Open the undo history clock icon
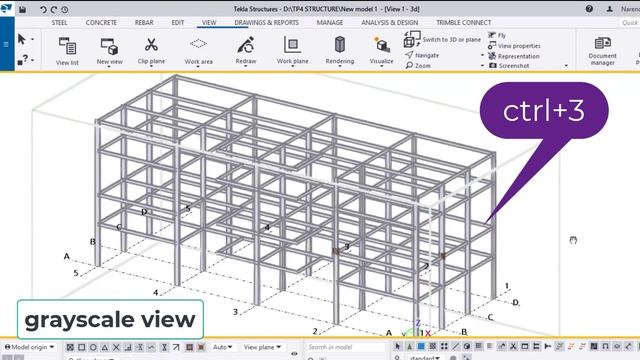Image resolution: width=640 pixels, height=360 pixels. click(64, 9)
